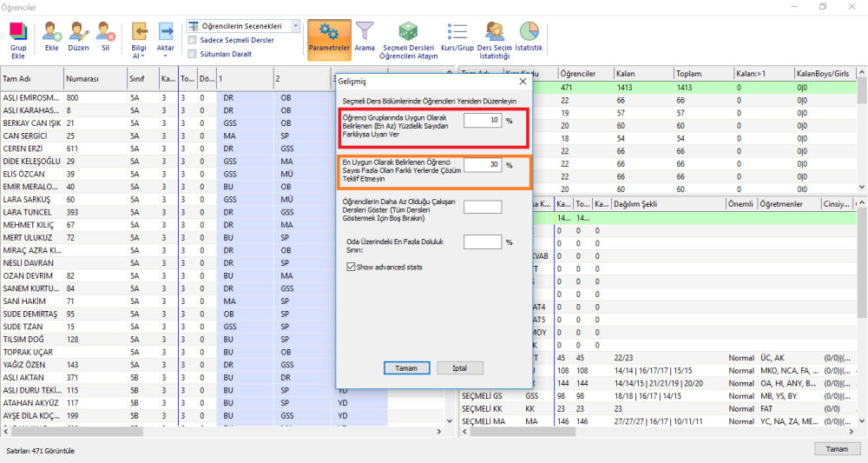Select student row BERKAY CAN IŞIK
The width and height of the screenshot is (868, 463).
pyautogui.click(x=166, y=123)
